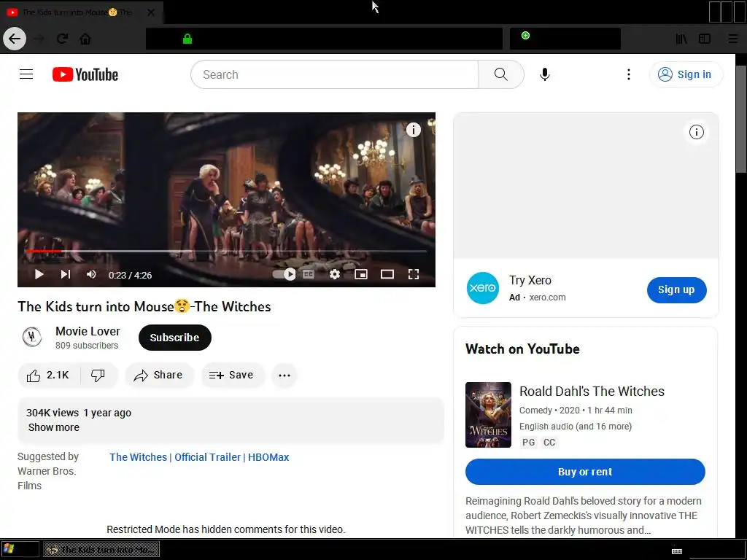Open the player settings gear

click(335, 274)
